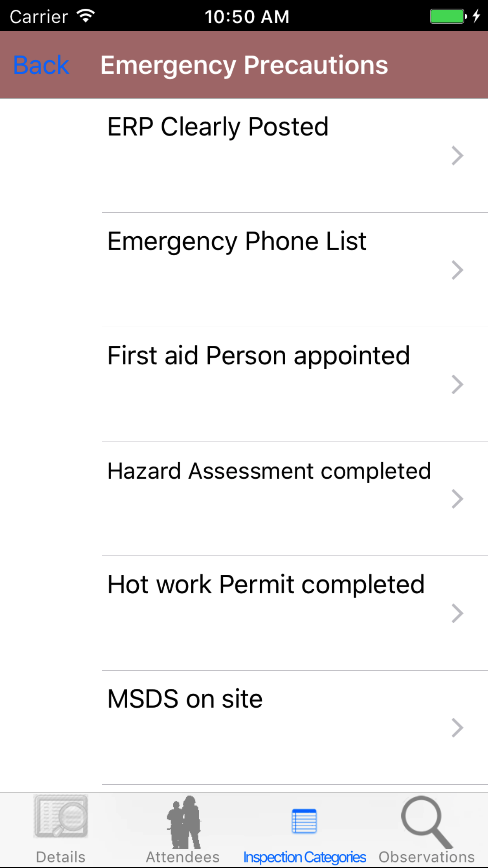Viewport: 488px width, 868px height.
Task: Expand Hot work Permit completed chevron
Action: click(457, 613)
